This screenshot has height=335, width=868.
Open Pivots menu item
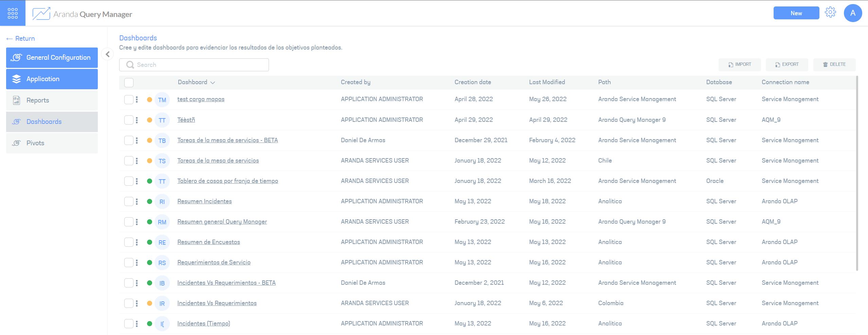pos(52,143)
